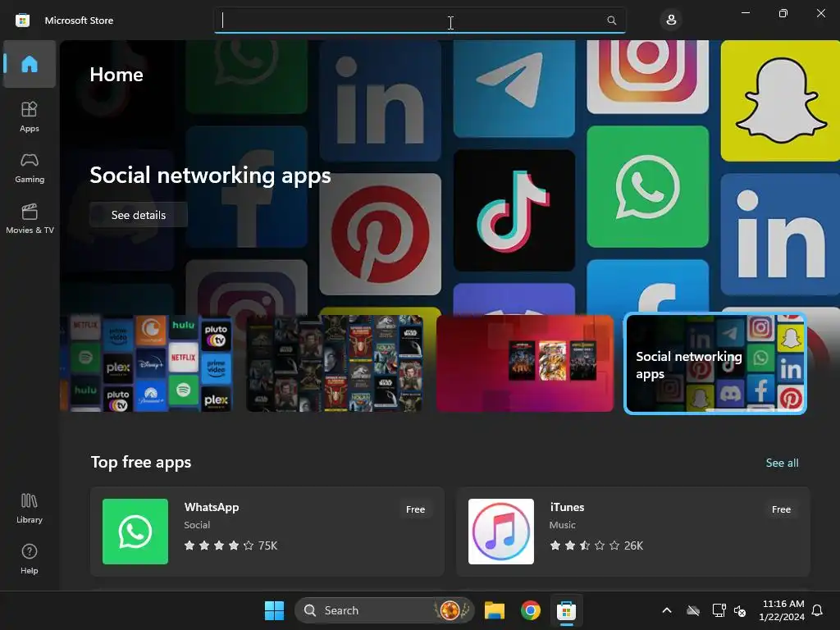Viewport: 840px width, 630px height.
Task: Open the user account profile icon
Action: [671, 21]
